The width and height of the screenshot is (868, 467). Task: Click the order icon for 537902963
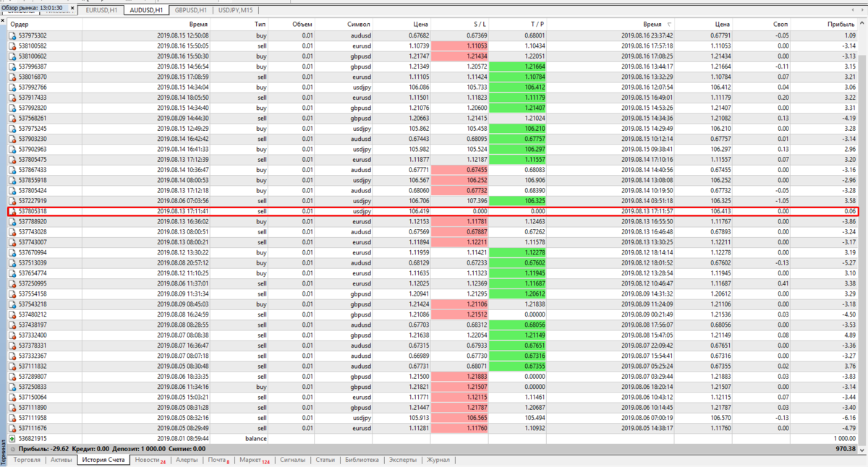click(12, 149)
